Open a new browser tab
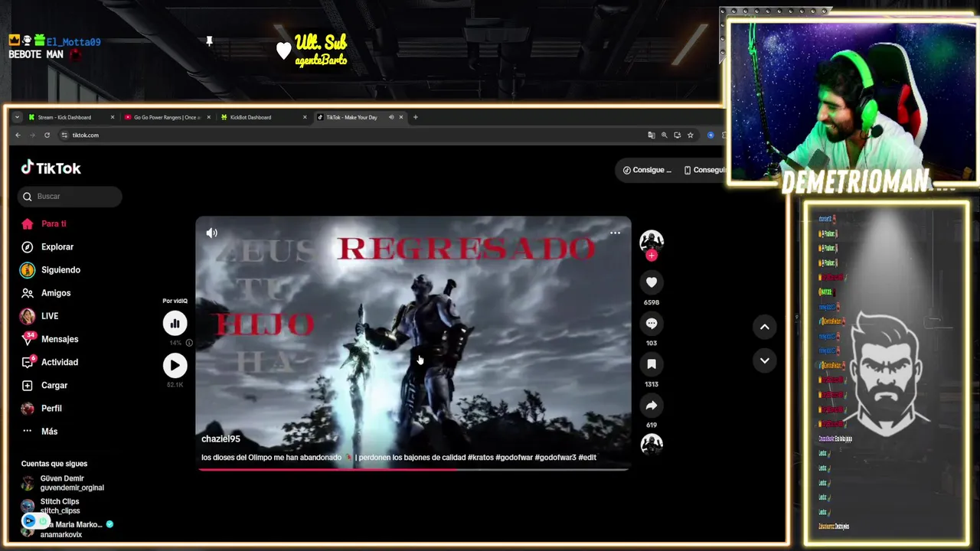980x551 pixels. pos(416,117)
